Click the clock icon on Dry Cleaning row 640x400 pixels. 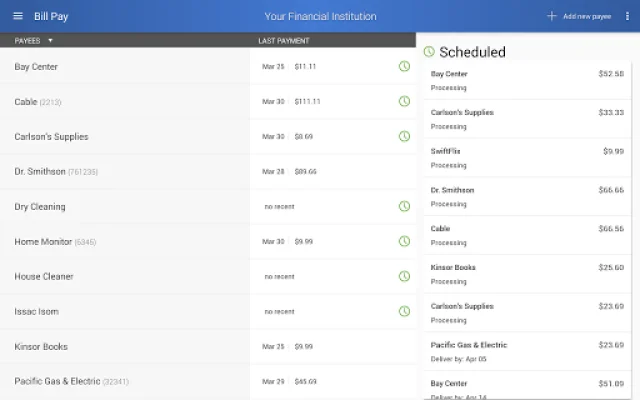(x=404, y=206)
